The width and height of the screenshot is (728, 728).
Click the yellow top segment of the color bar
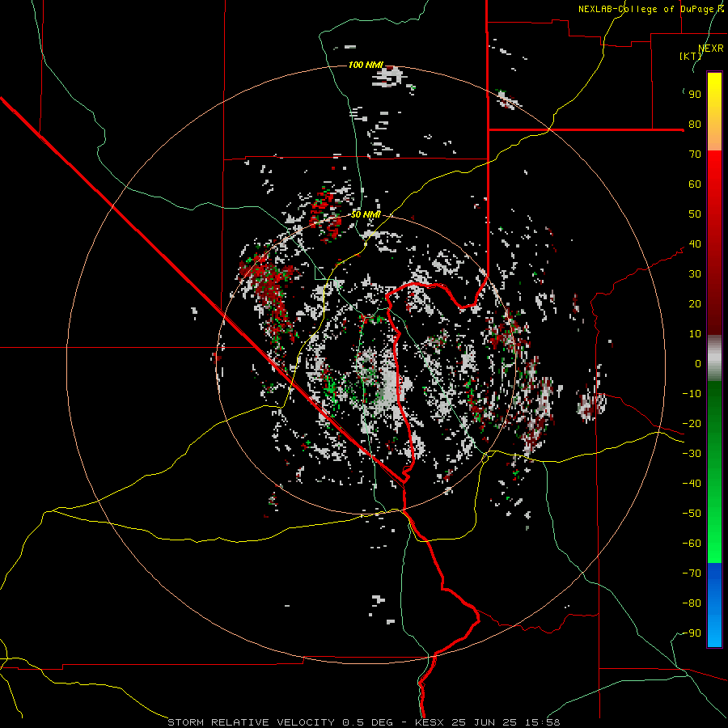714,112
